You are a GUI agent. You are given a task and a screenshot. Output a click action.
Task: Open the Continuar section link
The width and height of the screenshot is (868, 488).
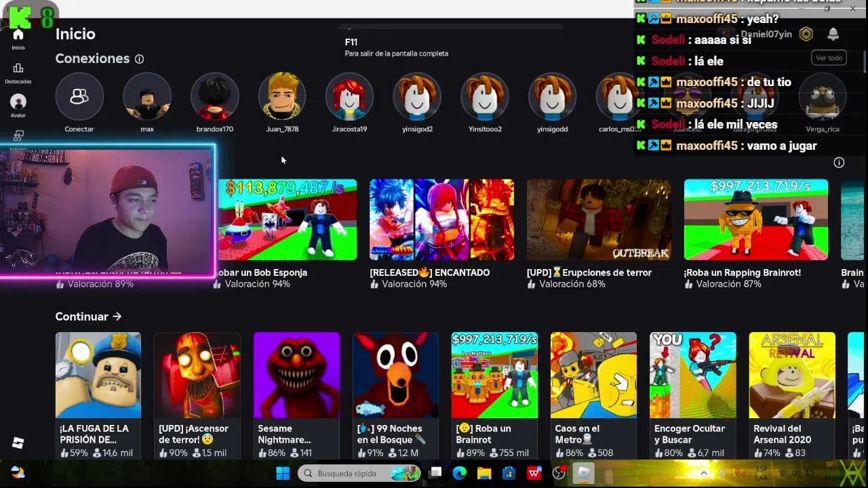[x=89, y=317]
